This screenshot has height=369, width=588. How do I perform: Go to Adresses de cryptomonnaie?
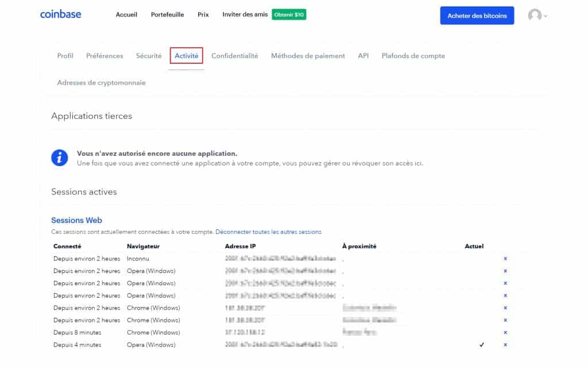(x=102, y=82)
